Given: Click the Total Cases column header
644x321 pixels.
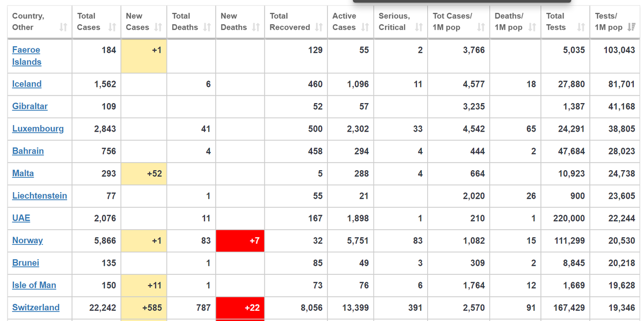Looking at the screenshot, I should 97,21.
